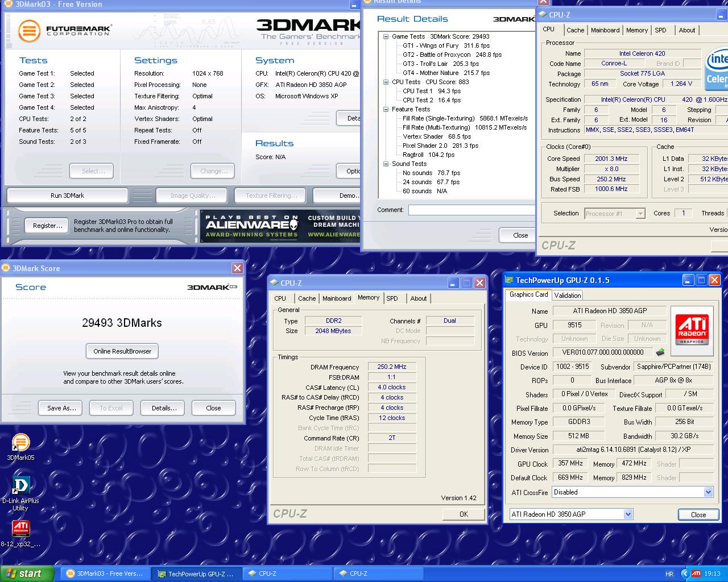Open the 3DMark05 desktop shortcut
Image resolution: width=728 pixels, height=582 pixels.
[x=20, y=447]
